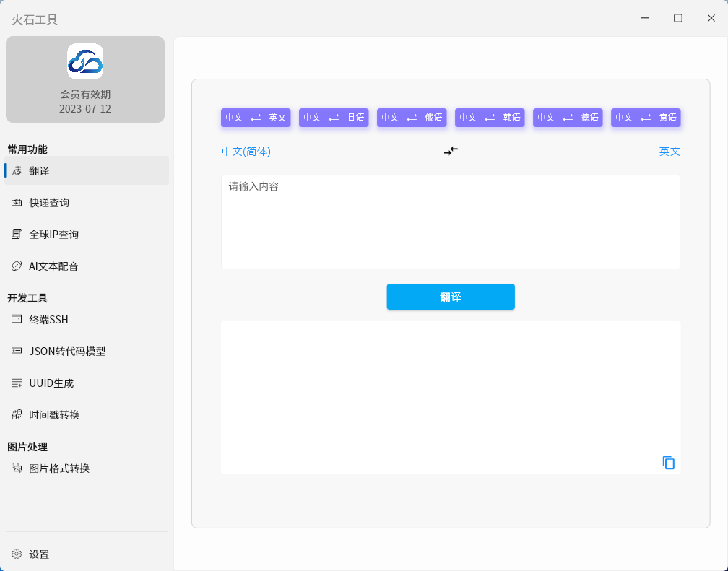Click the blue 翻译 button
Viewport: 728px width, 571px height.
pyautogui.click(x=451, y=297)
